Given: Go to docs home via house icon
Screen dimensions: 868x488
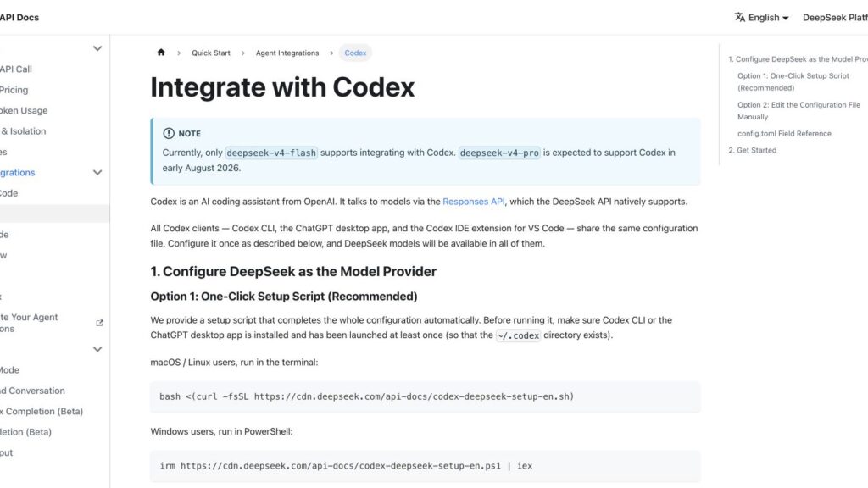Looking at the screenshot, I should (x=161, y=53).
